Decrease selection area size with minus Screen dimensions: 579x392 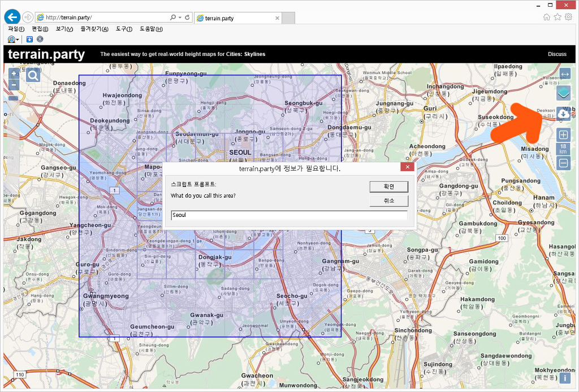(x=563, y=164)
